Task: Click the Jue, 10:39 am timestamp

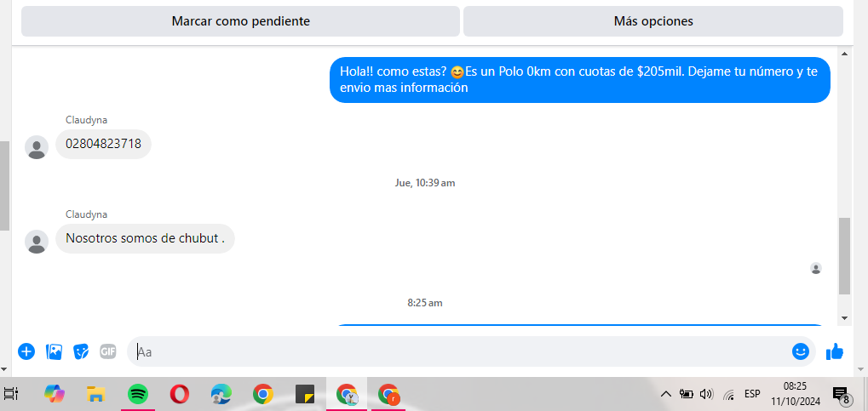Action: (x=425, y=183)
